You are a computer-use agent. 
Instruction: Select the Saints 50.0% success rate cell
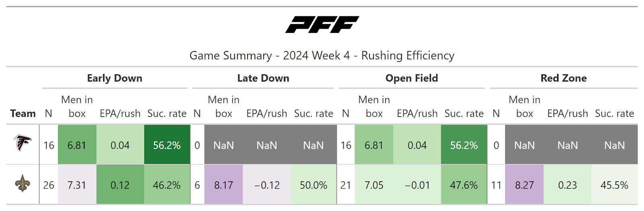pos(313,185)
